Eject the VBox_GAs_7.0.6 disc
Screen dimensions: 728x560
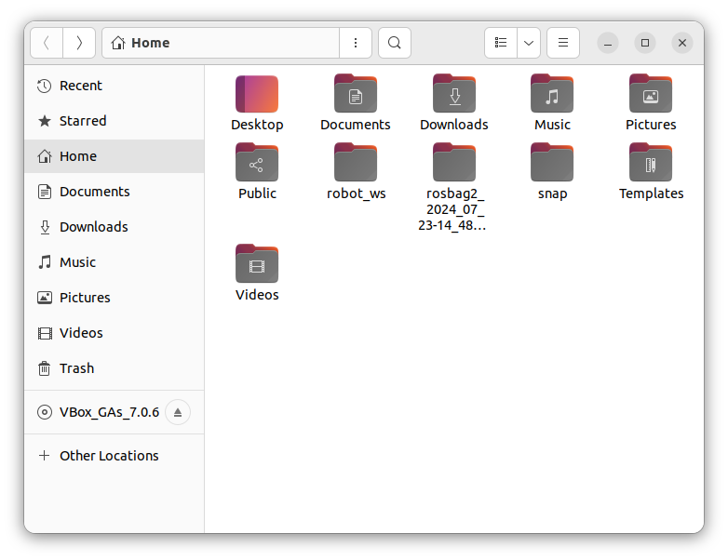pyautogui.click(x=178, y=412)
